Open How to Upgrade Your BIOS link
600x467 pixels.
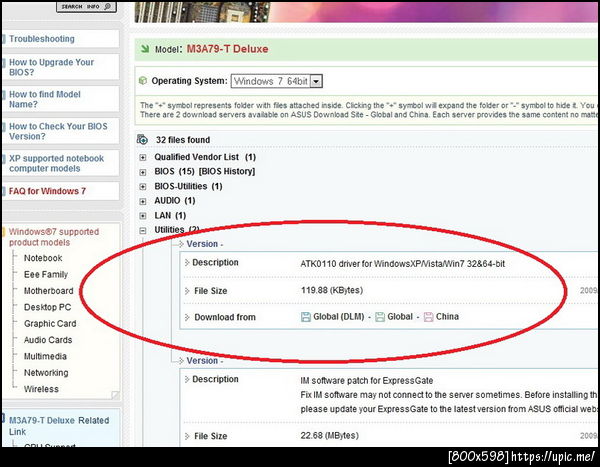coord(51,67)
